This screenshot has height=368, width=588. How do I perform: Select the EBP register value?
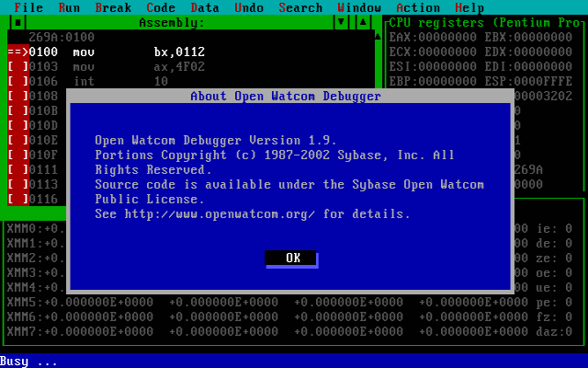point(447,81)
